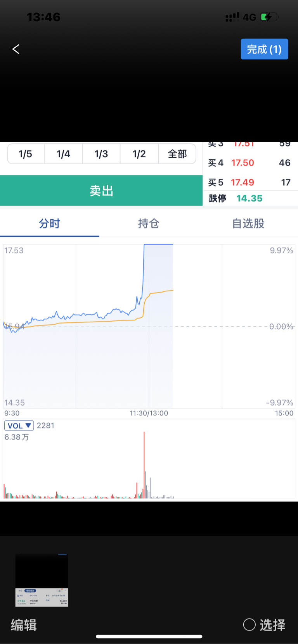Open the 自选股 watchlist tab
This screenshot has width=298, height=644.
point(248,224)
